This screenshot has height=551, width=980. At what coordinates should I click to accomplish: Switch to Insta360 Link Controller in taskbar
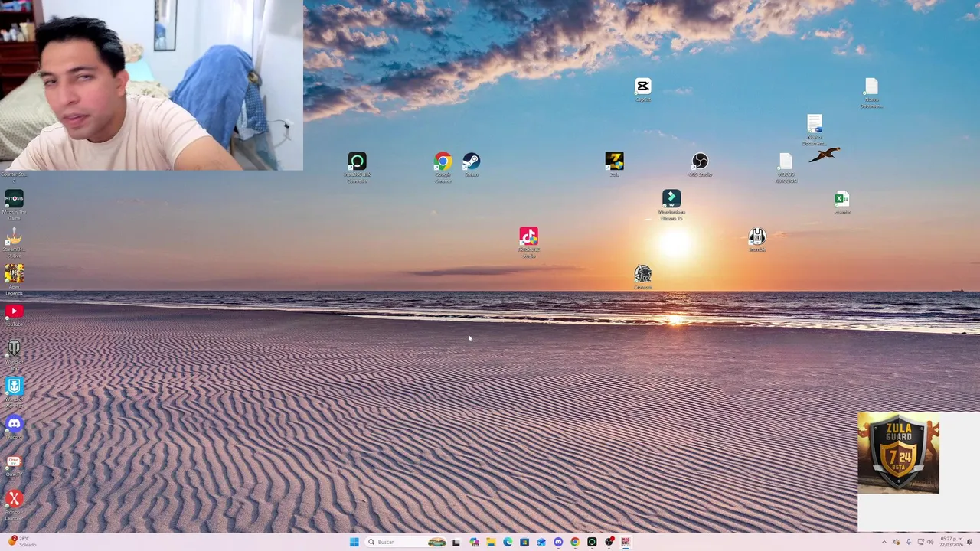592,542
